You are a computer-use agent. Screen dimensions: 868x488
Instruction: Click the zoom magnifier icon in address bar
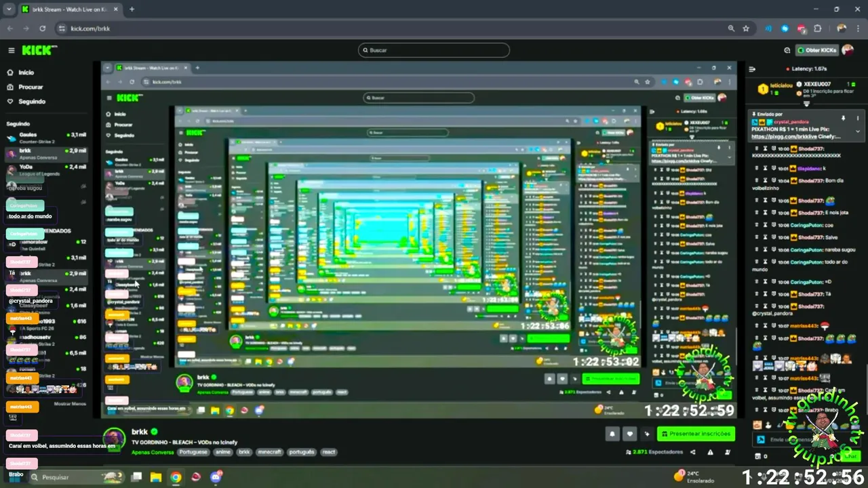[x=731, y=28]
